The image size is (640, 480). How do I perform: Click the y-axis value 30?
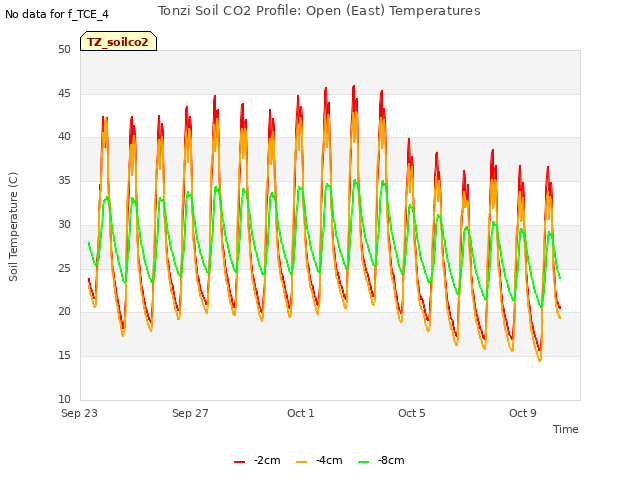point(64,225)
